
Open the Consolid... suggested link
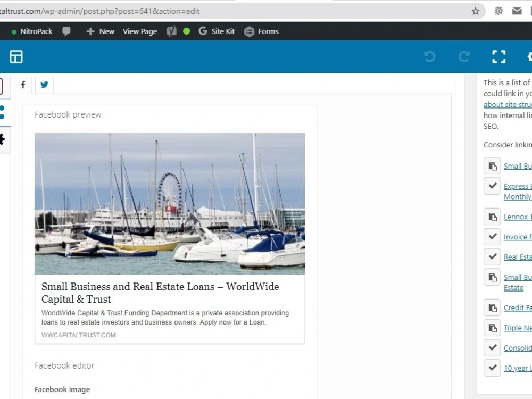(518, 348)
